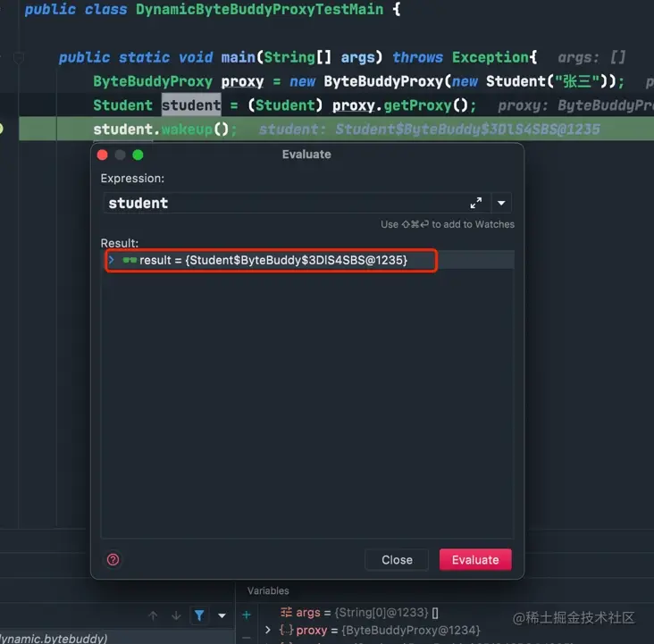The width and height of the screenshot is (654, 644).
Task: Click the Close button
Action: click(x=397, y=560)
